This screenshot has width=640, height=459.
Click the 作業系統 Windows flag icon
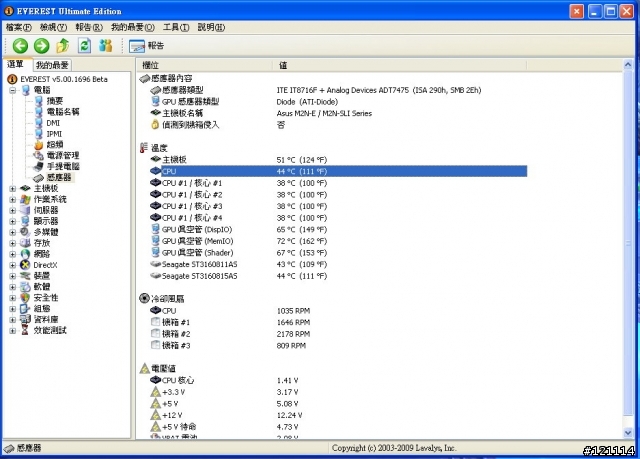point(25,200)
